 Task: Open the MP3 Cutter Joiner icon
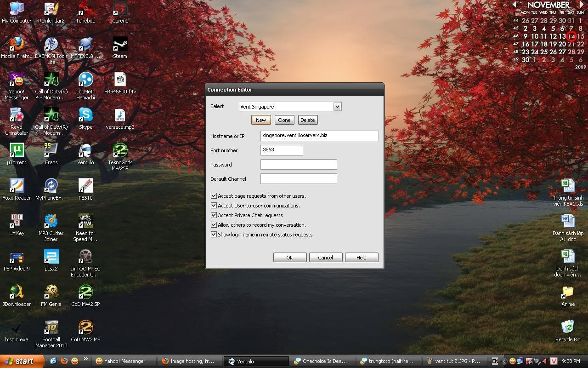pos(51,228)
